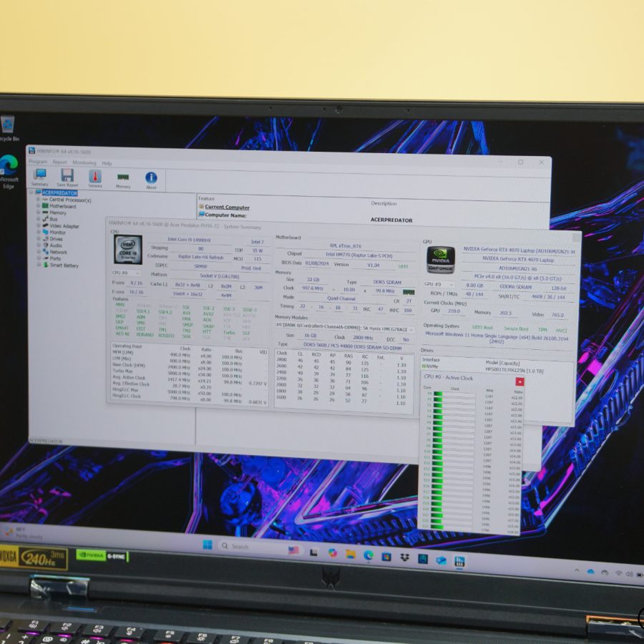
Task: Click the Quad-Channel memory mode value
Action: click(341, 298)
